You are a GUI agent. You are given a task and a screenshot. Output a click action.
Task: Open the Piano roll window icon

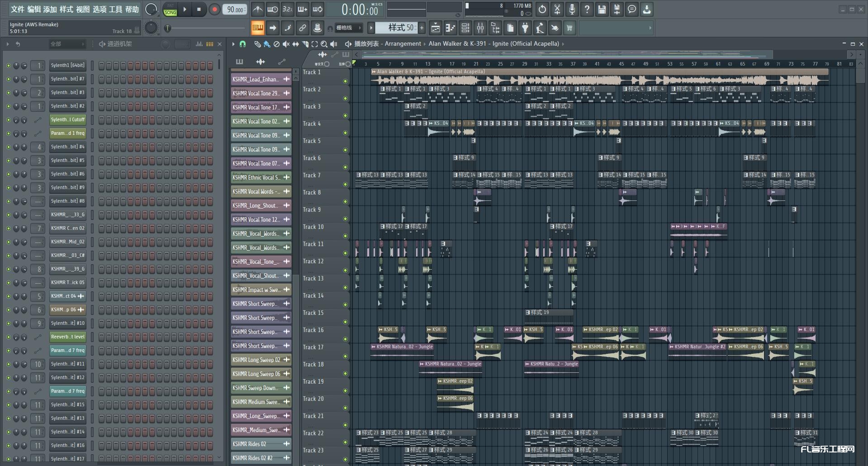[451, 28]
